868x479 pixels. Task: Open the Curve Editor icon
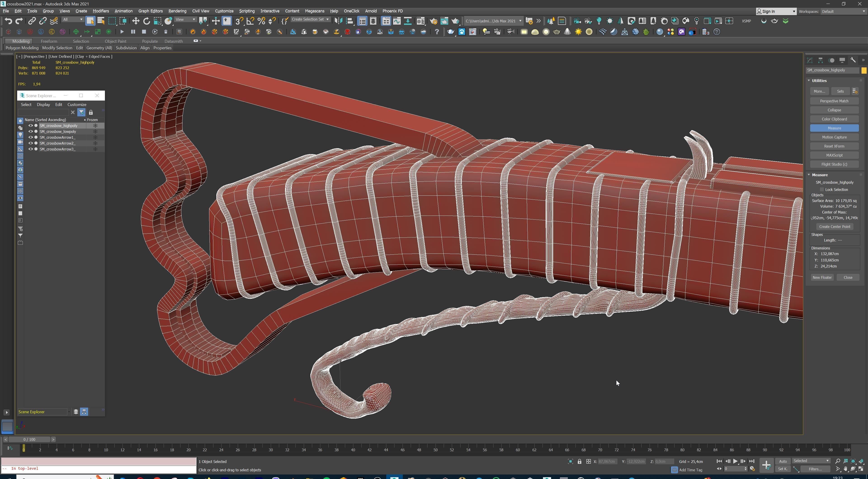[x=397, y=21]
